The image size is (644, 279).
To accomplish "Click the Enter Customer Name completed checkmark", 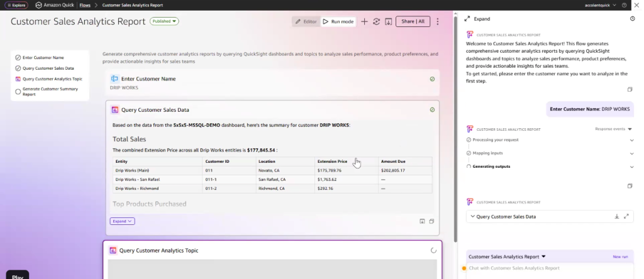I will 432,79.
